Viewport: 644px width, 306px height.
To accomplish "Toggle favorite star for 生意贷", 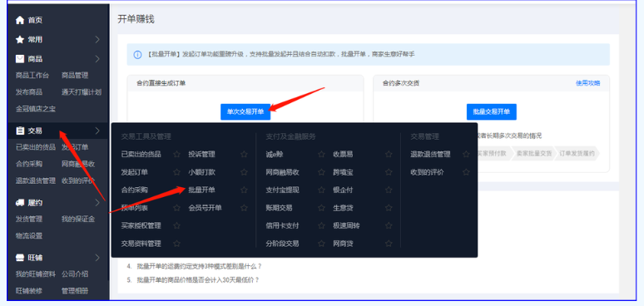I will 389,208.
